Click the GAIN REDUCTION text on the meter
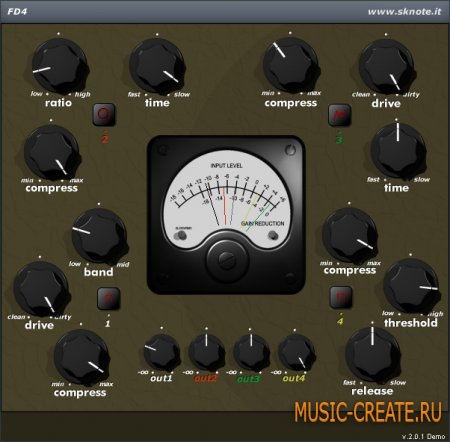This screenshot has height=442, width=450. (262, 223)
